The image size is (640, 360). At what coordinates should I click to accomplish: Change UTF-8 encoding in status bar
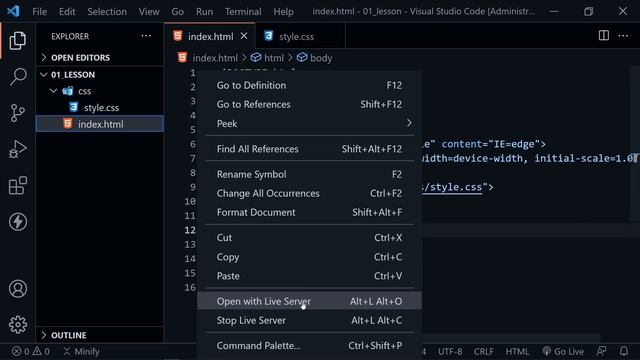tap(450, 351)
